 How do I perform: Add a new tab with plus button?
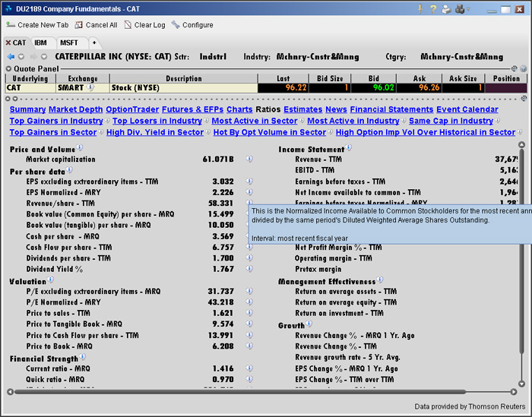[94, 43]
